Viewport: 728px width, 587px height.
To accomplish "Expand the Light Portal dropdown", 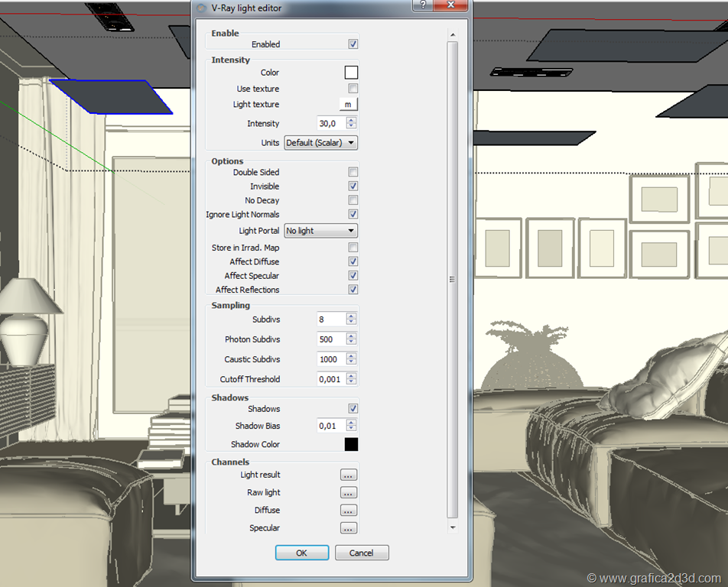I will click(x=320, y=231).
